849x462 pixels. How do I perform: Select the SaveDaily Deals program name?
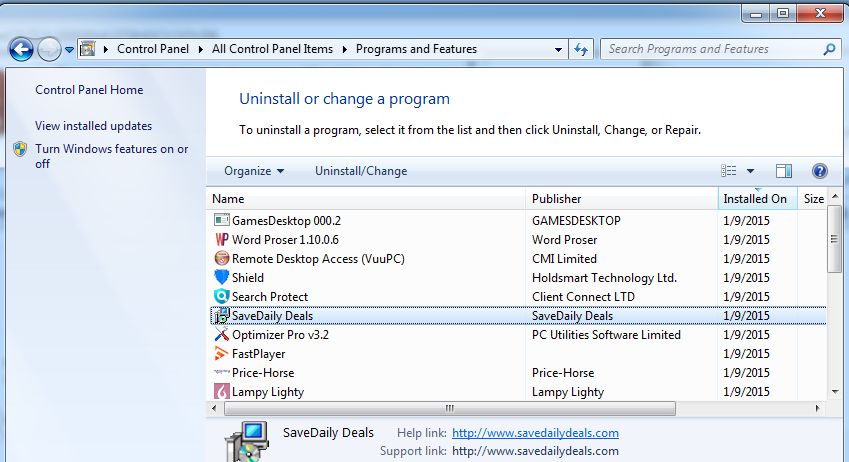(x=272, y=316)
